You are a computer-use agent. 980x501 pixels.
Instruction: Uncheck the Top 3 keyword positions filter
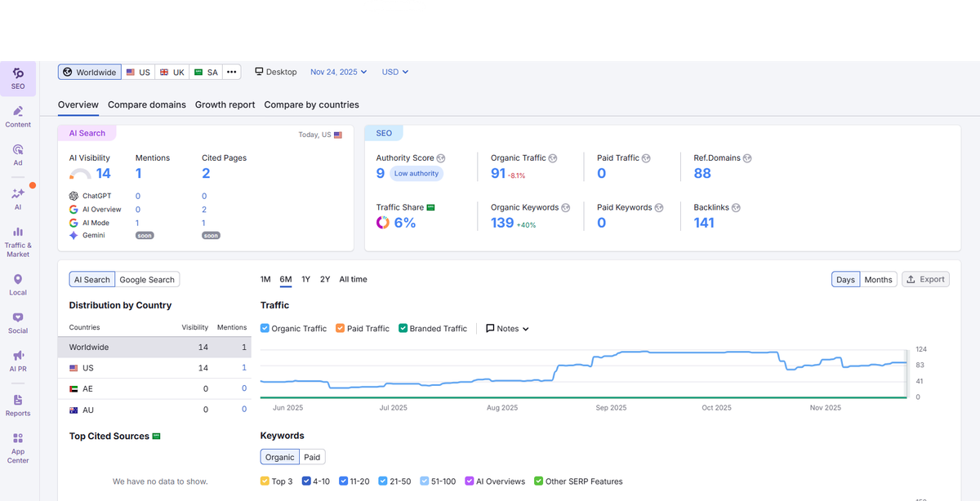(265, 481)
